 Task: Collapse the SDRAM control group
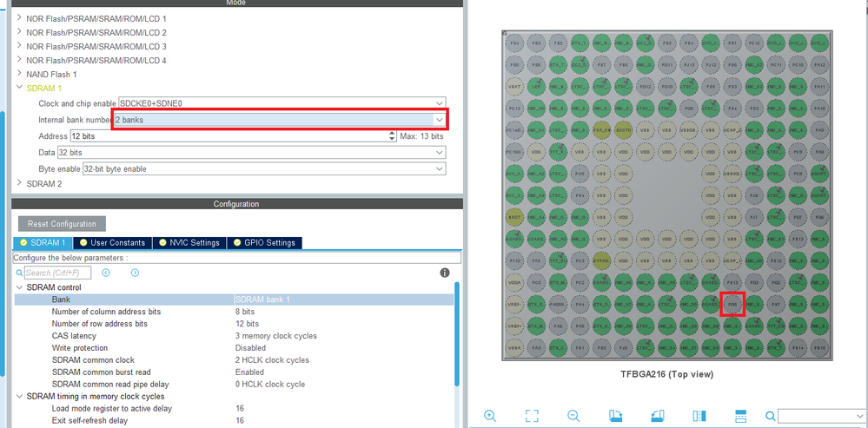[20, 287]
